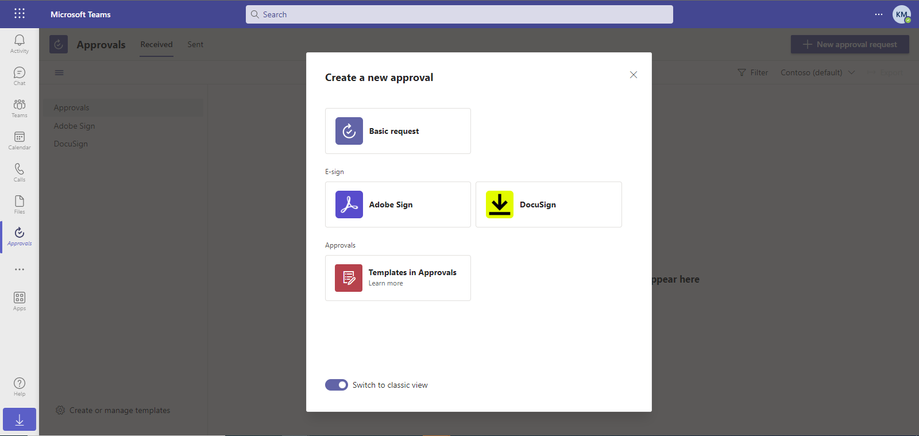Image resolution: width=919 pixels, height=436 pixels.
Task: Open the KM profile avatar
Action: 901,14
